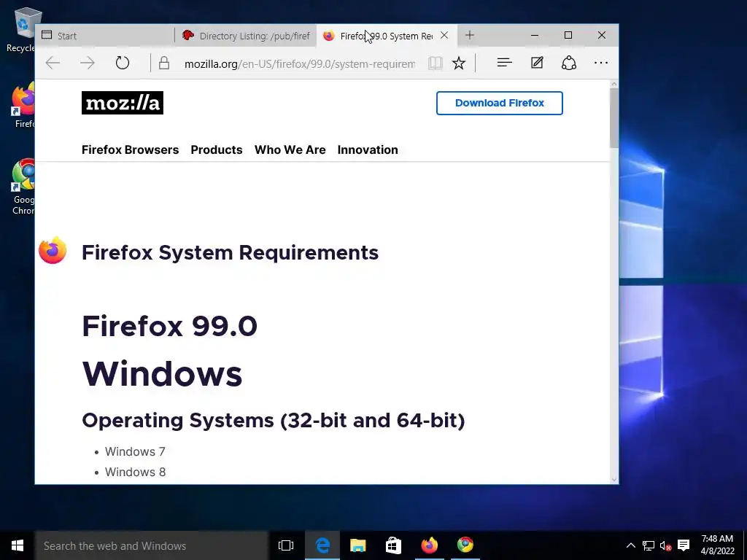This screenshot has height=560, width=747.
Task: Select Google Chrome desktop shortcut
Action: point(23,187)
